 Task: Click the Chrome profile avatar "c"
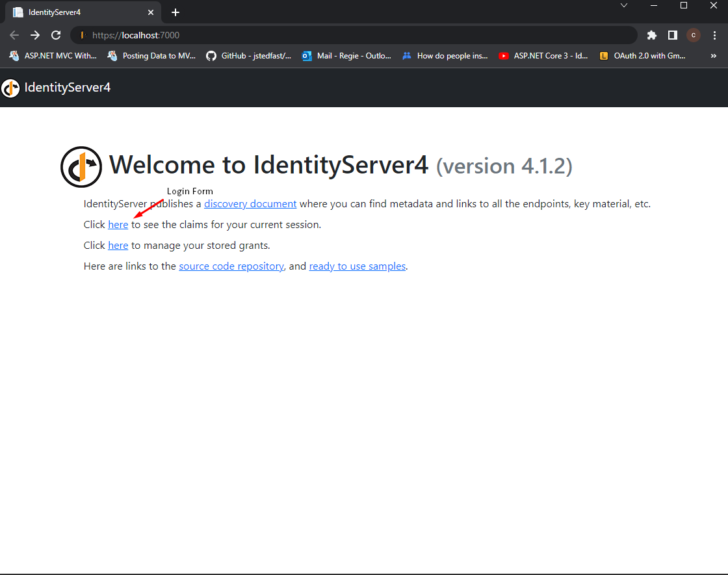click(694, 36)
